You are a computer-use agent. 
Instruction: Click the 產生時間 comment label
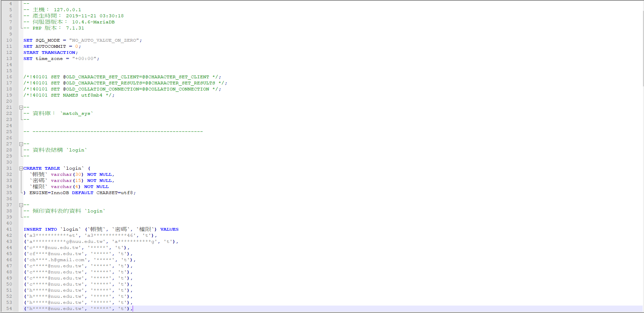47,16
